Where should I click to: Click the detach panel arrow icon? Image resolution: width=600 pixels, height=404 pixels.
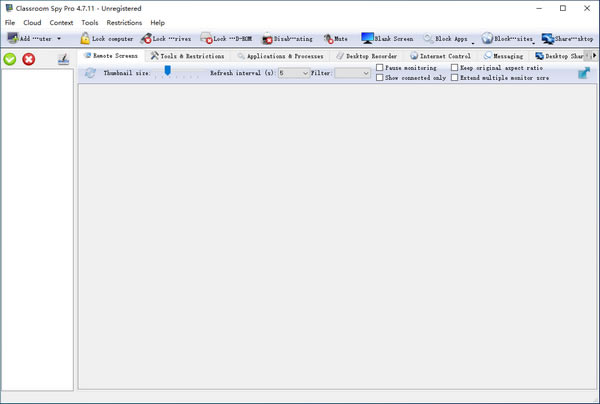584,73
